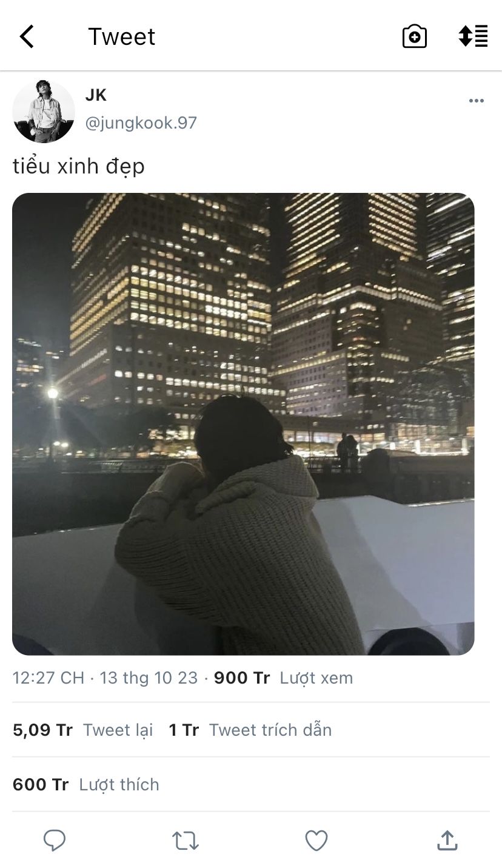Viewport: 502px width, 868px height.
Task: Open the JK display name
Action: 96,95
